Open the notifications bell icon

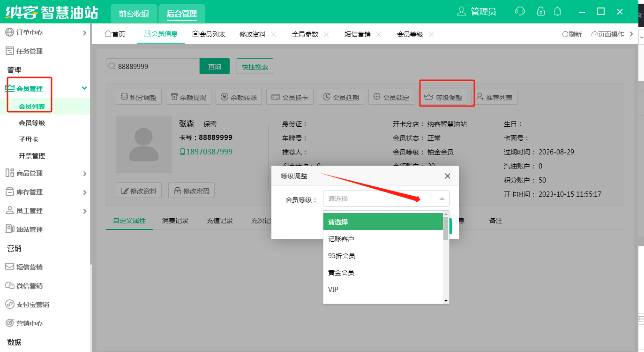click(x=558, y=12)
